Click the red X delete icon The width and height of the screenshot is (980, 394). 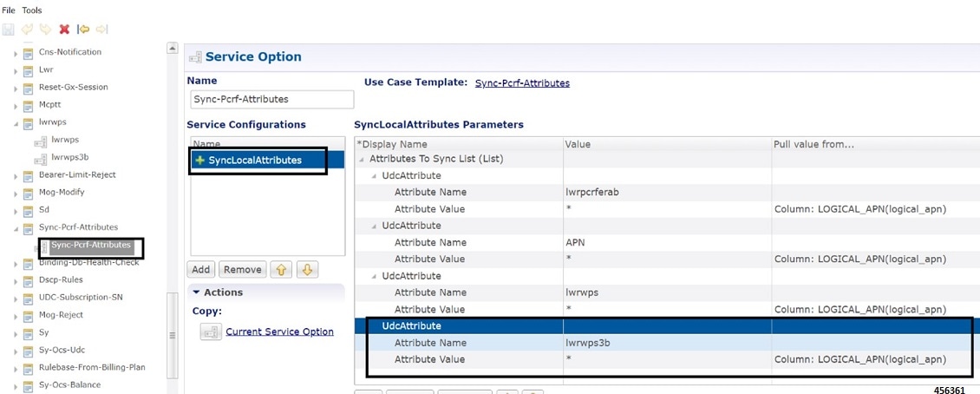coord(64,30)
